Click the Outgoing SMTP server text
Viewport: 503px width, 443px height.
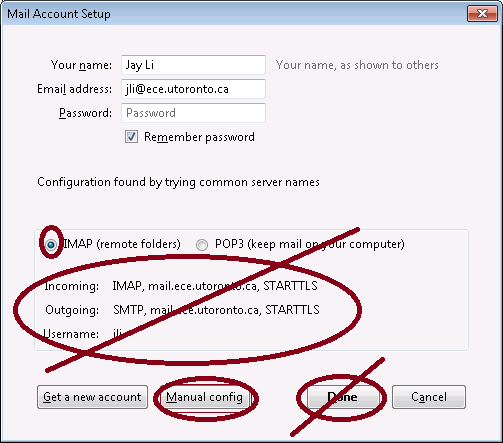tap(216, 310)
